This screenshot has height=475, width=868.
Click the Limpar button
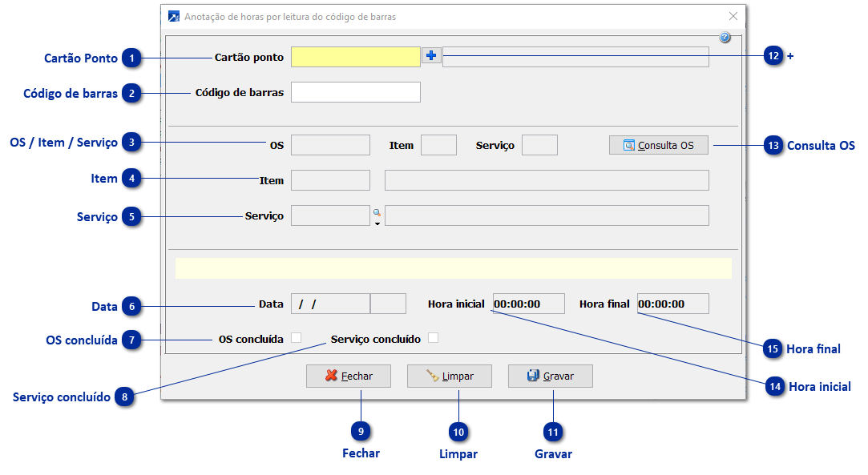pos(450,376)
